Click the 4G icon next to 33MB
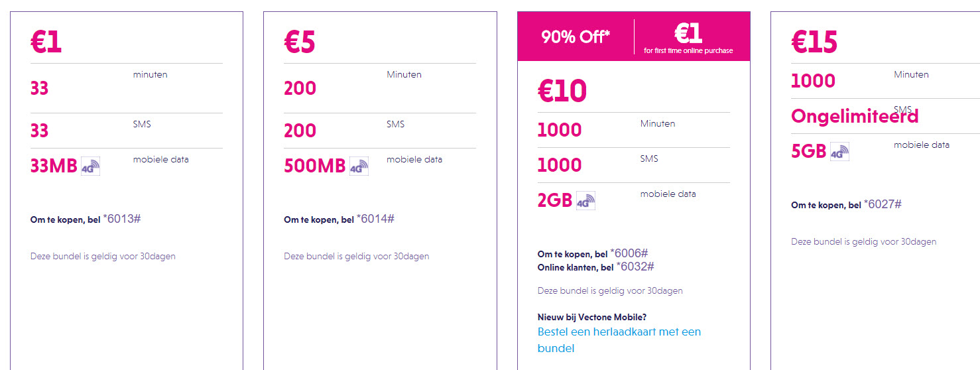This screenshot has width=980, height=370. (x=90, y=166)
